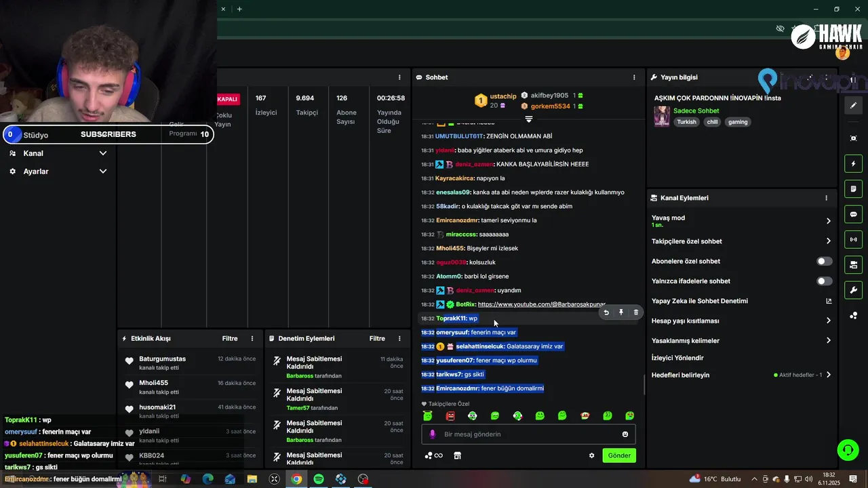Open the store icon below chat input
This screenshot has width=868, height=488.
(x=458, y=455)
